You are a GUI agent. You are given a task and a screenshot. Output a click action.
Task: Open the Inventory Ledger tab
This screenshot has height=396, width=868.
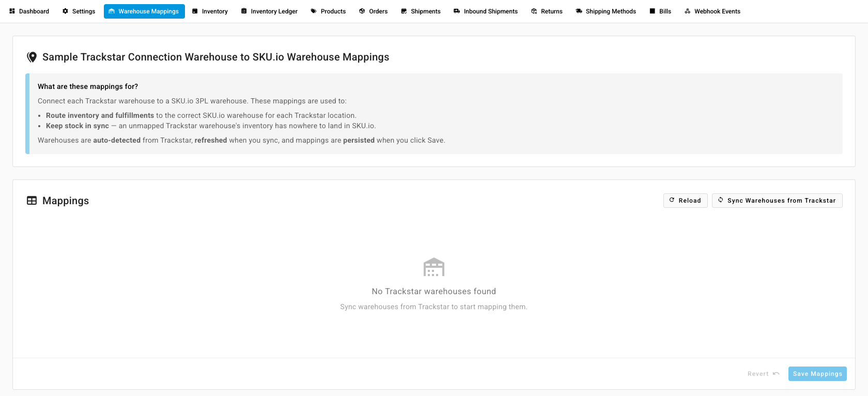point(270,11)
